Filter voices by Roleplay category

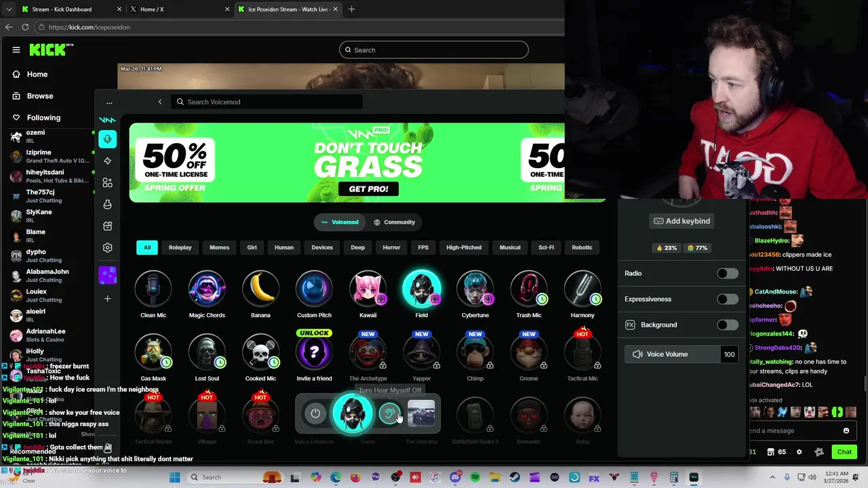pyautogui.click(x=180, y=247)
